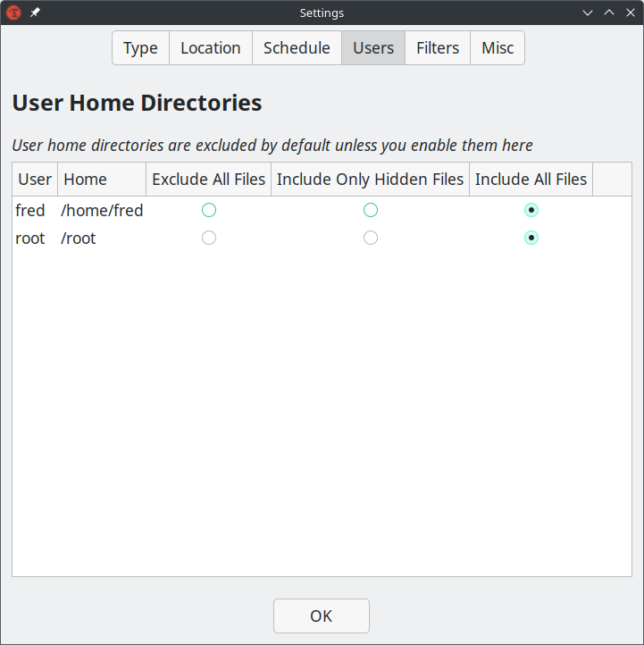Select the Users tab
Image resolution: width=644 pixels, height=645 pixels.
tap(373, 48)
